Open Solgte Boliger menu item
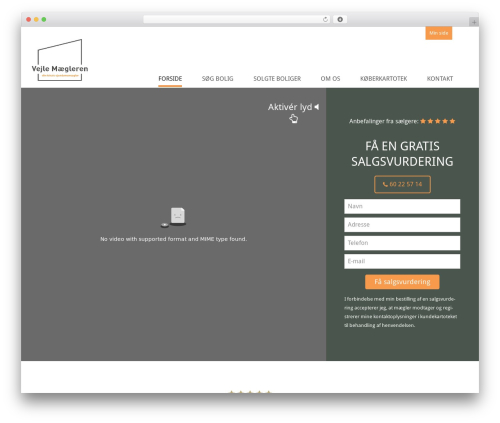This screenshot has height=423, width=500. pos(277,79)
